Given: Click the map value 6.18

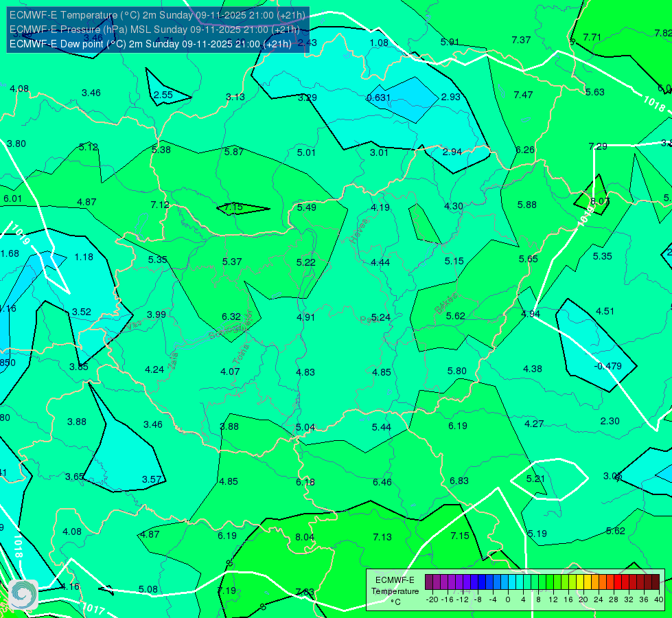Looking at the screenshot, I should pyautogui.click(x=305, y=482).
